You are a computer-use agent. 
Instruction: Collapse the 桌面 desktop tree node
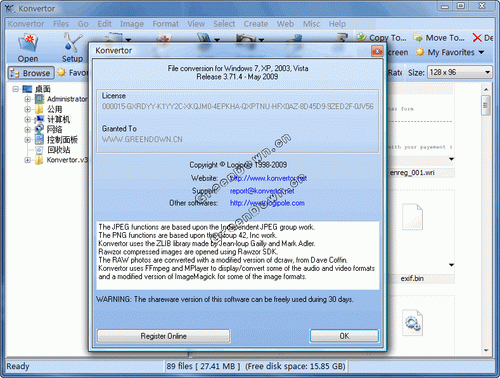tap(15, 89)
